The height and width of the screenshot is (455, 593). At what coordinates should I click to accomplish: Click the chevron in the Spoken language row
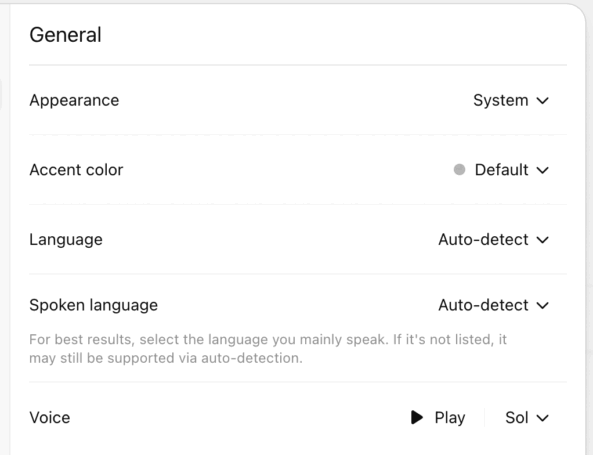tap(543, 305)
